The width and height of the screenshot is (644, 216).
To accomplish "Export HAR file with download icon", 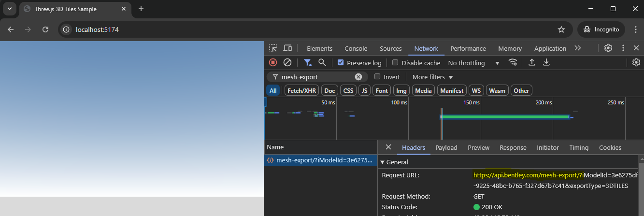I will tap(546, 63).
